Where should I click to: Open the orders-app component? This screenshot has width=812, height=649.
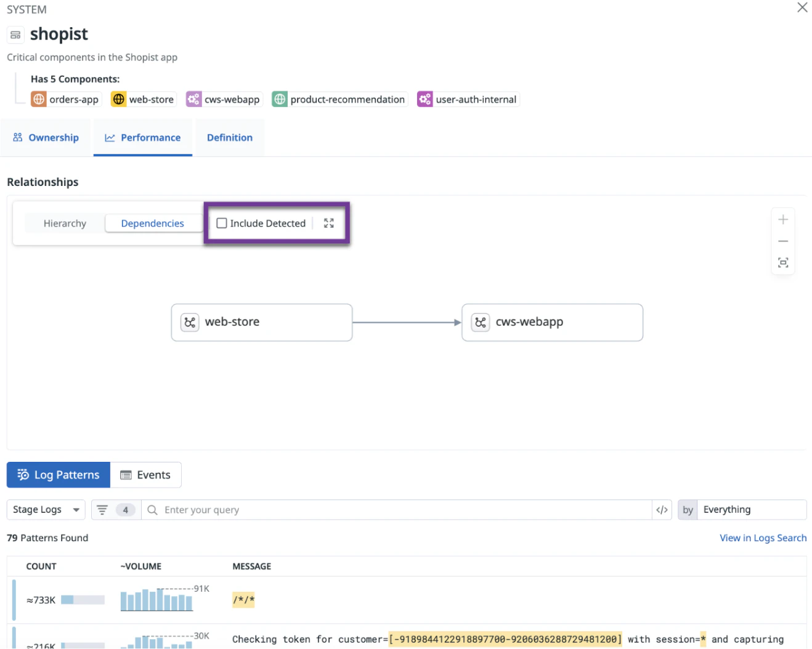(x=66, y=99)
